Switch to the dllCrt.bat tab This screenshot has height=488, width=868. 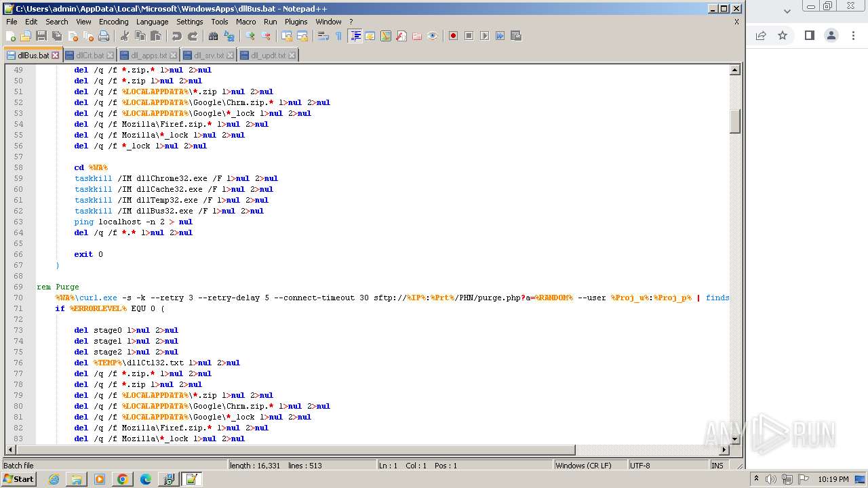pos(90,56)
